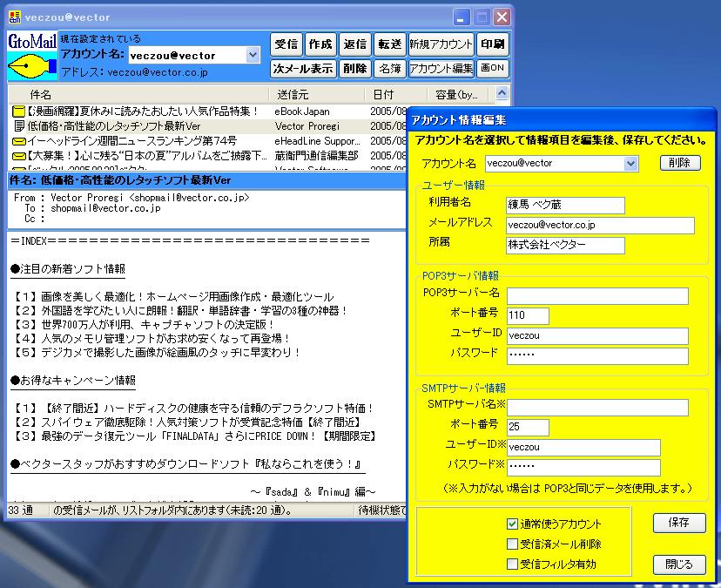721x588 pixels.
Task: Click the POP3 ユーザーID field
Action: pyautogui.click(x=597, y=336)
